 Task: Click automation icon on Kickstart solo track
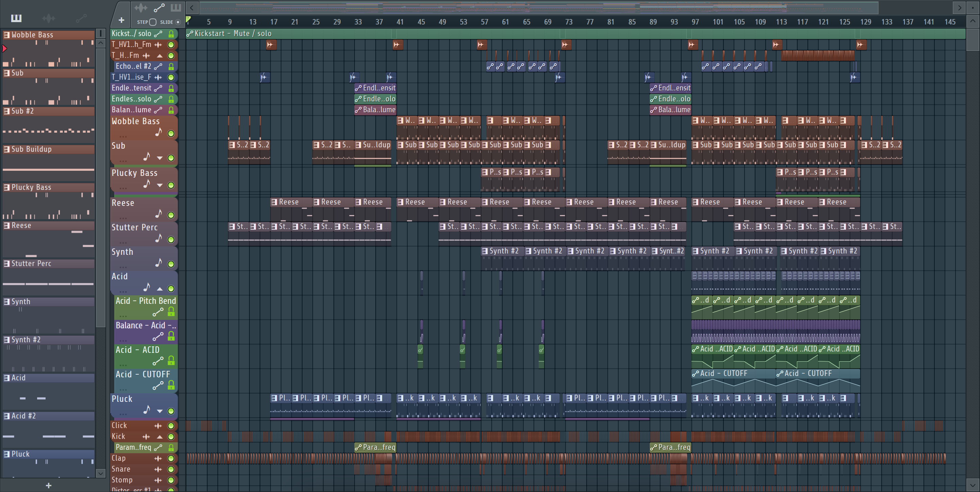coord(158,34)
